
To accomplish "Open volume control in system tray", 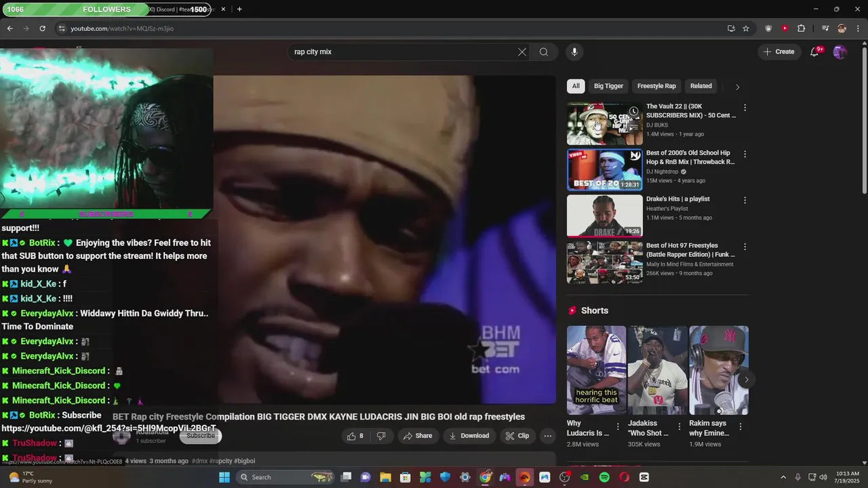I will click(x=823, y=477).
